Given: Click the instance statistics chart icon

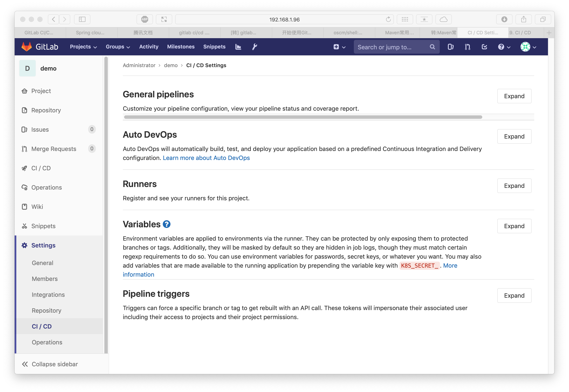Looking at the screenshot, I should (x=238, y=47).
